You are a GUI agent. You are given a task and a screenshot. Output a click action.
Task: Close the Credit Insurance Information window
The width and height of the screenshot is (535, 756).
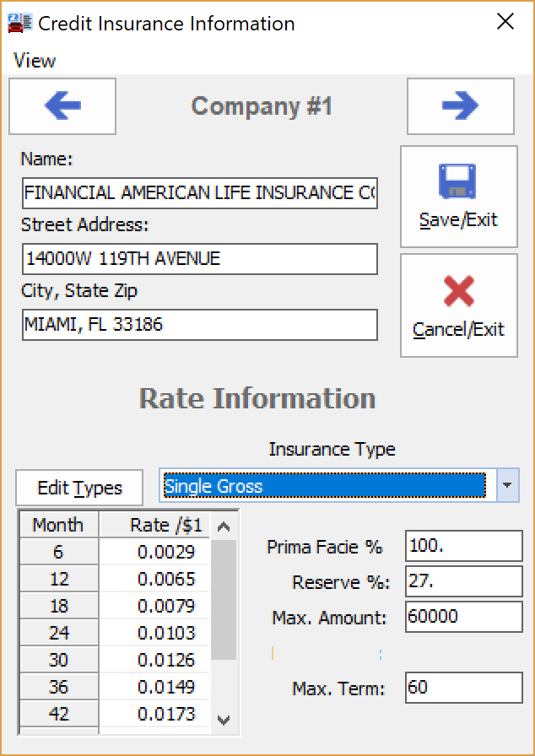(x=505, y=22)
